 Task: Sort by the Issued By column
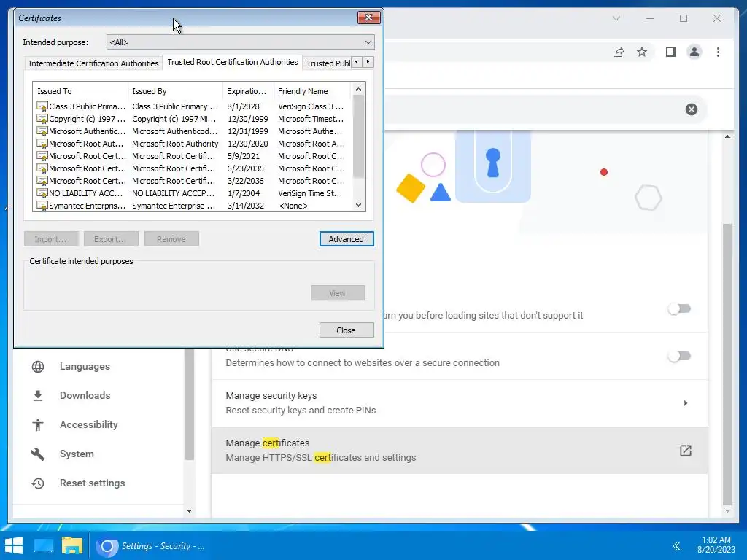coord(175,91)
